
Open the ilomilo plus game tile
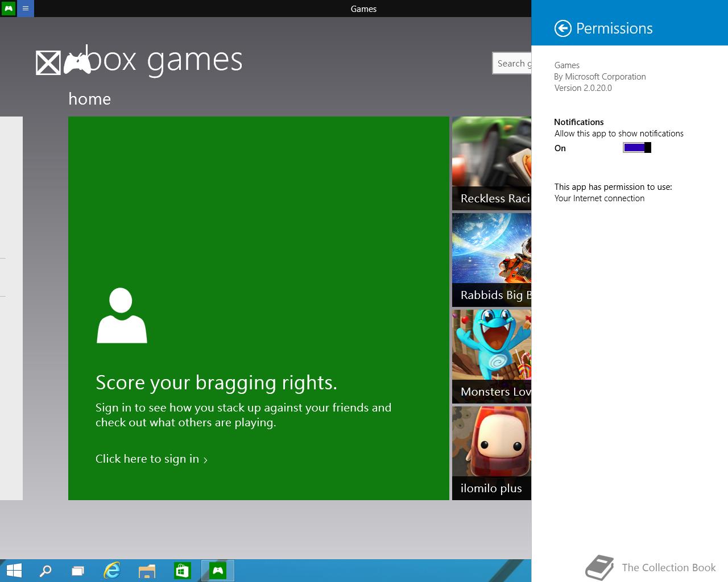click(491, 453)
